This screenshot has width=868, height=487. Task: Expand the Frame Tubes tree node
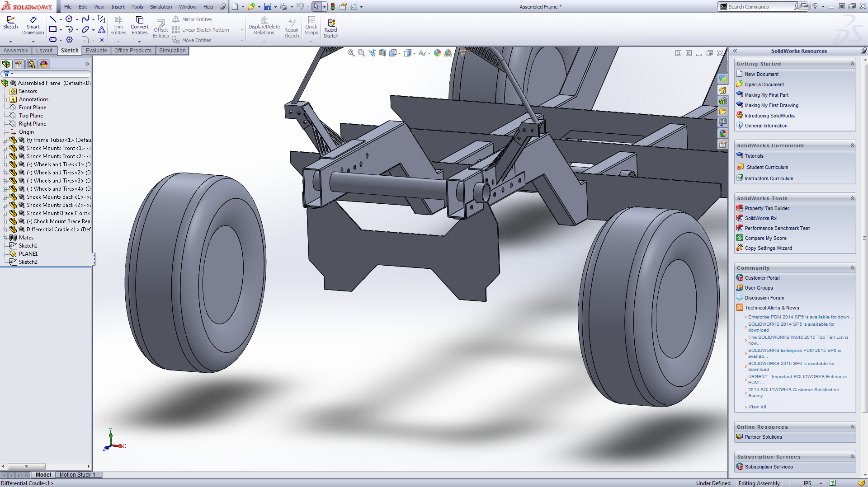click(x=5, y=140)
